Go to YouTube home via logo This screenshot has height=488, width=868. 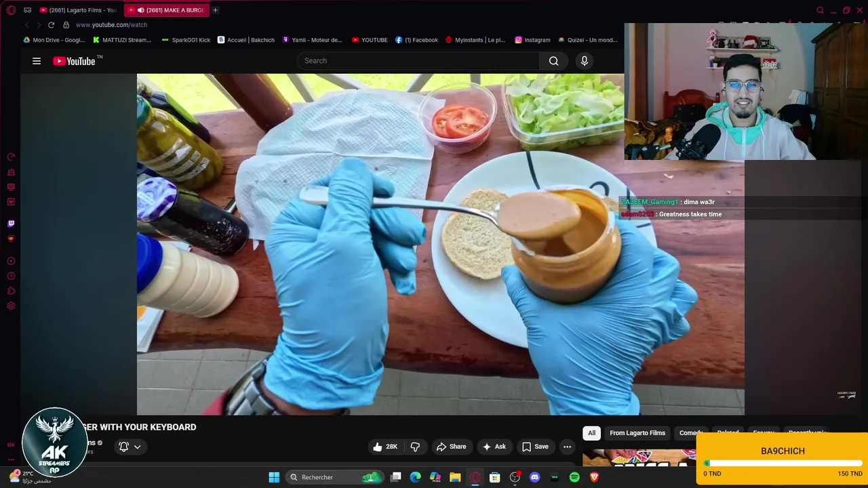click(75, 61)
